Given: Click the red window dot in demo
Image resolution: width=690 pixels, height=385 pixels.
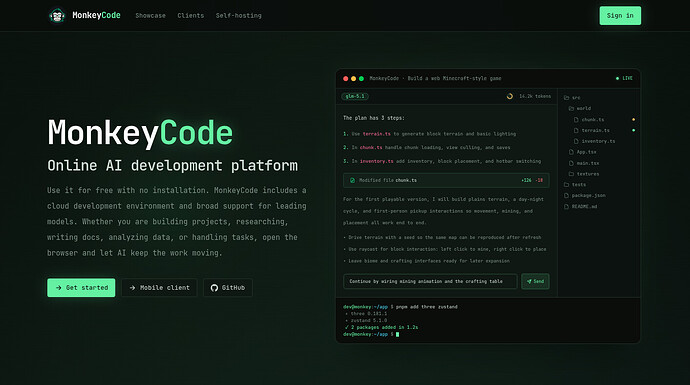Looking at the screenshot, I should pos(345,78).
